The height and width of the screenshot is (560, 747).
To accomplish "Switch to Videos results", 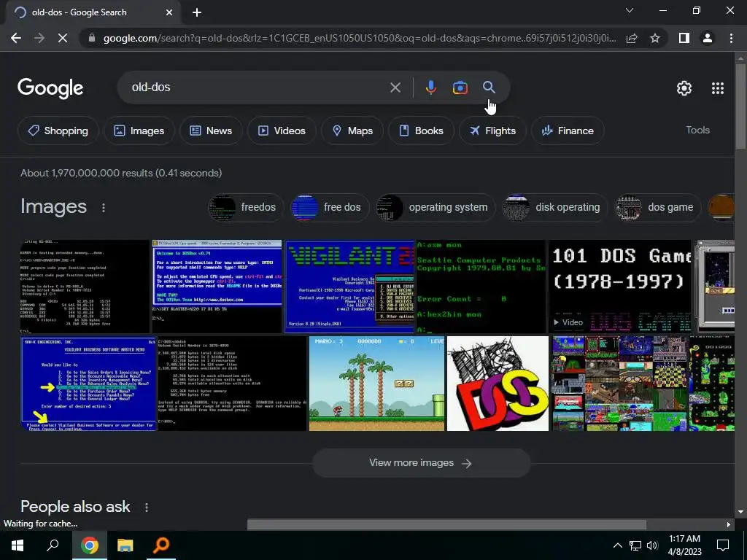I will pyautogui.click(x=282, y=131).
